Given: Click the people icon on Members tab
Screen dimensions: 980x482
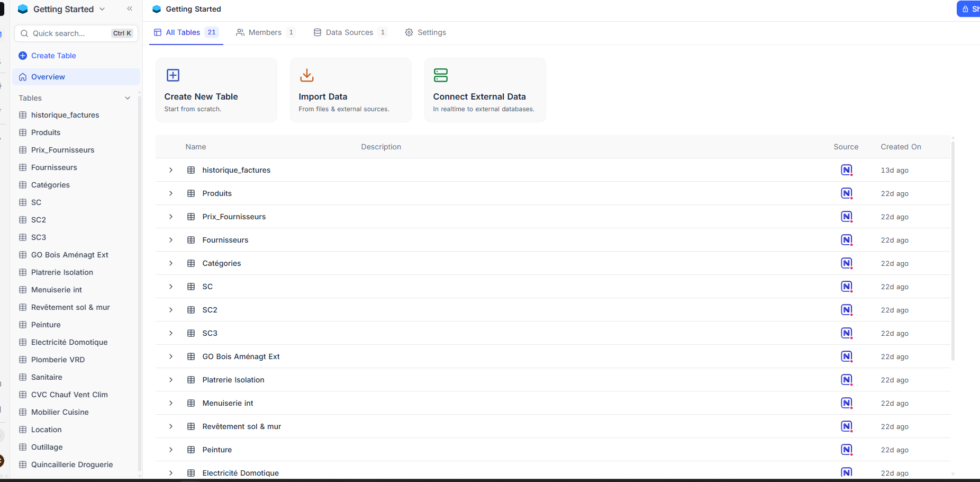Looking at the screenshot, I should pos(240,32).
